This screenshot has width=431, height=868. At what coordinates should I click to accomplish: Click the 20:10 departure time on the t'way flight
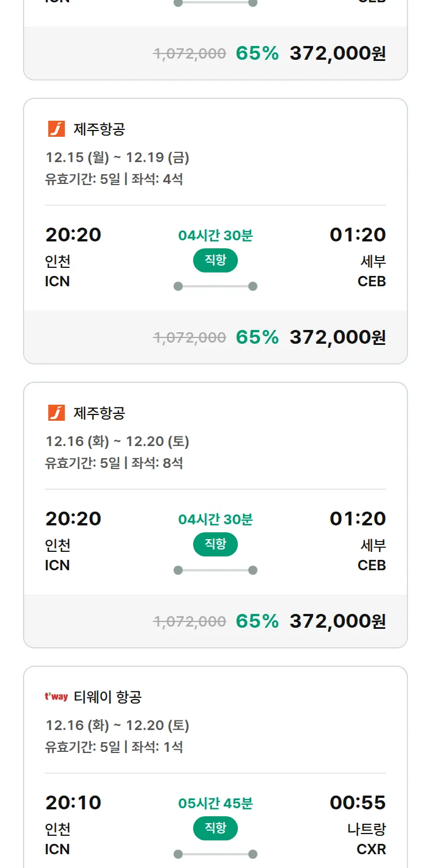tap(73, 802)
